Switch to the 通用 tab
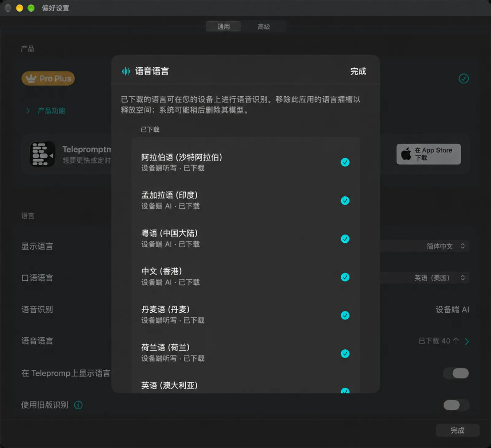 point(223,27)
